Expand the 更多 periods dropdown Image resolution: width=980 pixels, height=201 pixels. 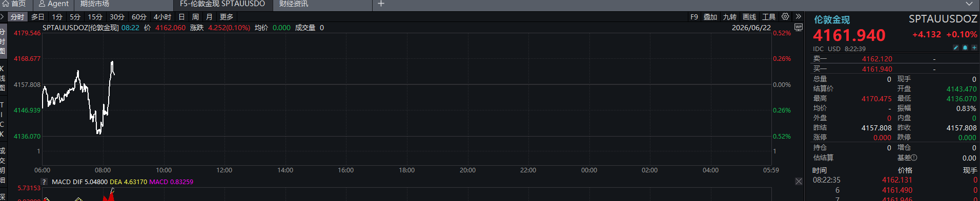pos(227,17)
